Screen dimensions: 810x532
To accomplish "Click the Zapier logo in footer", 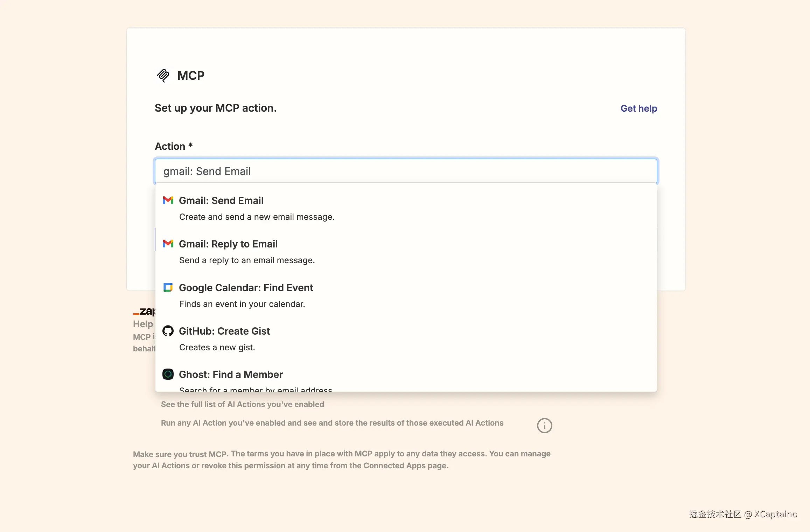I will point(144,311).
